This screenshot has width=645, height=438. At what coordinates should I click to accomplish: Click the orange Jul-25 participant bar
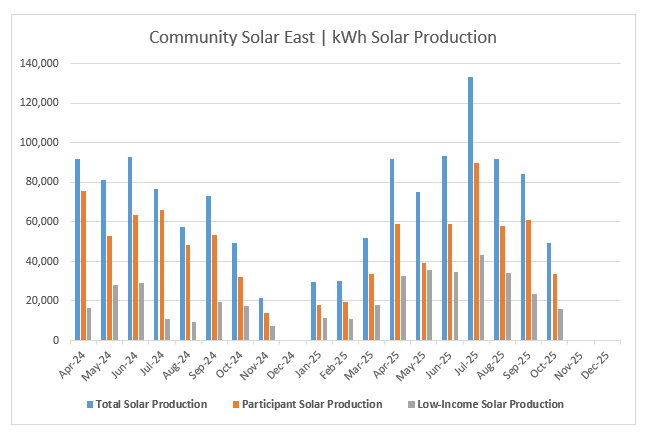[x=477, y=252]
